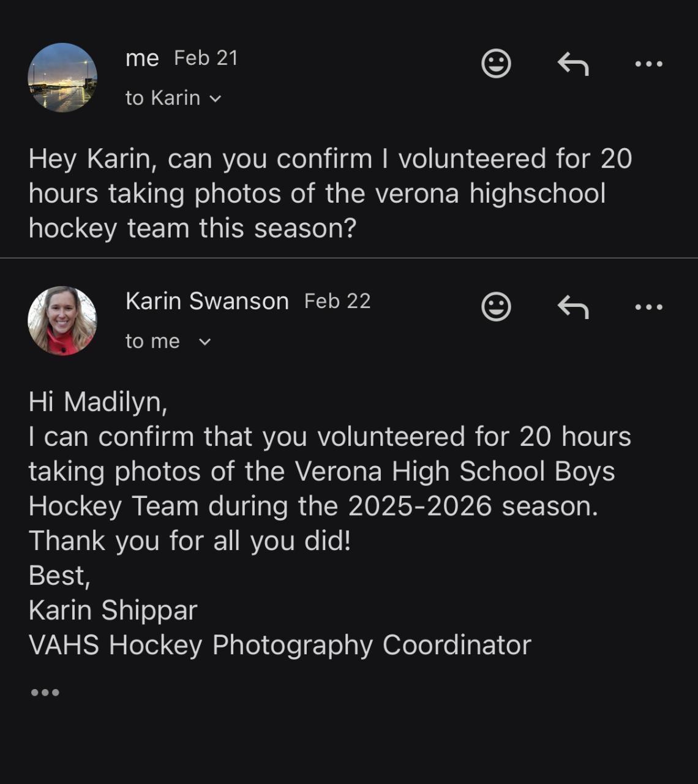Open Karin Swanson's profile photo
698x784 pixels.
(62, 320)
